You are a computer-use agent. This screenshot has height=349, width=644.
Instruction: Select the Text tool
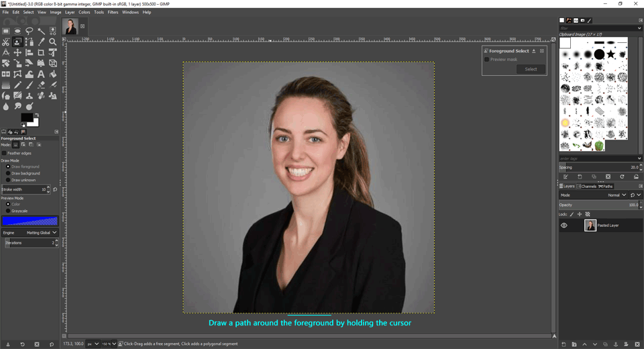41,74
